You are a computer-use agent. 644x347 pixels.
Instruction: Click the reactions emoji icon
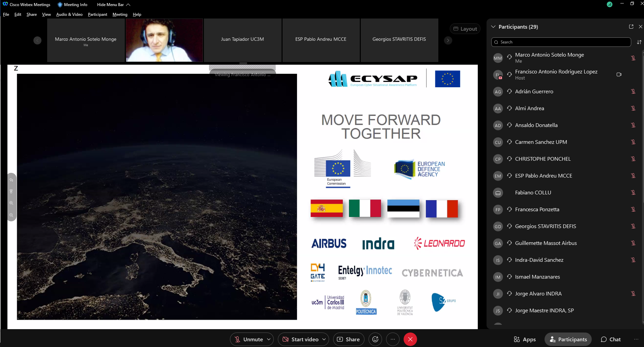point(375,339)
